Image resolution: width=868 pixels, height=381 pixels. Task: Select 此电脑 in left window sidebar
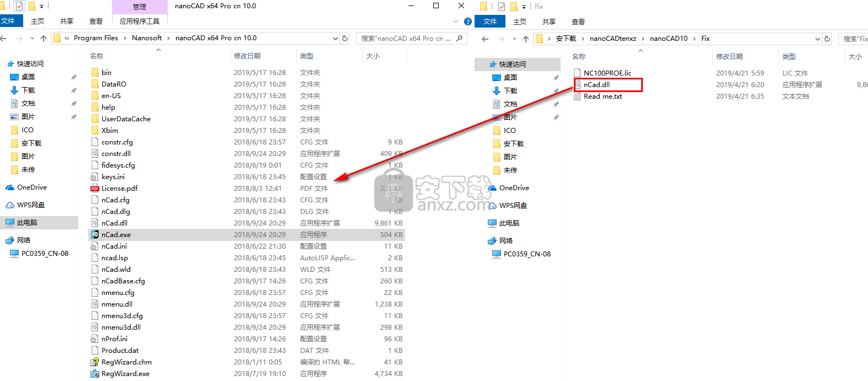27,223
